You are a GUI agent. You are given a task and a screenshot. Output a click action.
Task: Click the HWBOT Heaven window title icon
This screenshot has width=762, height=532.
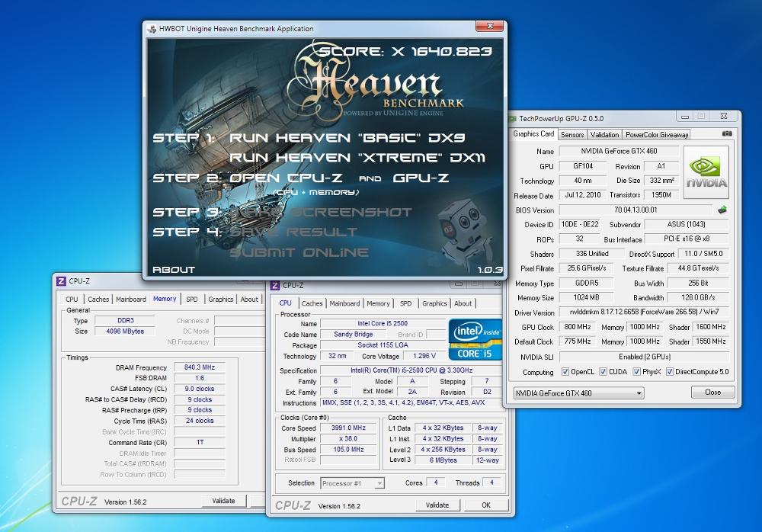coord(152,29)
